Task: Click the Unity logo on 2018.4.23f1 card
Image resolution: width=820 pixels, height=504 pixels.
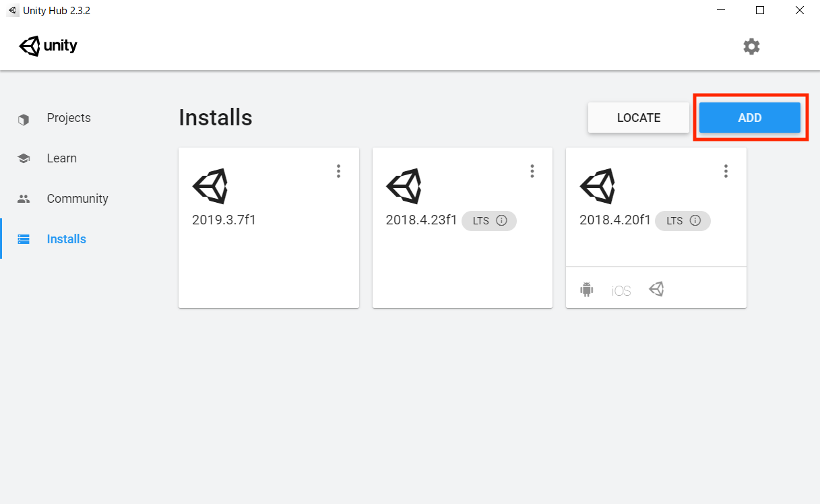Action: click(x=404, y=186)
